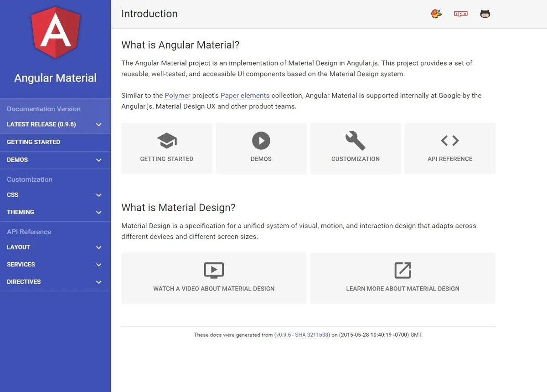Select the THEMING sidebar menu label

click(21, 212)
